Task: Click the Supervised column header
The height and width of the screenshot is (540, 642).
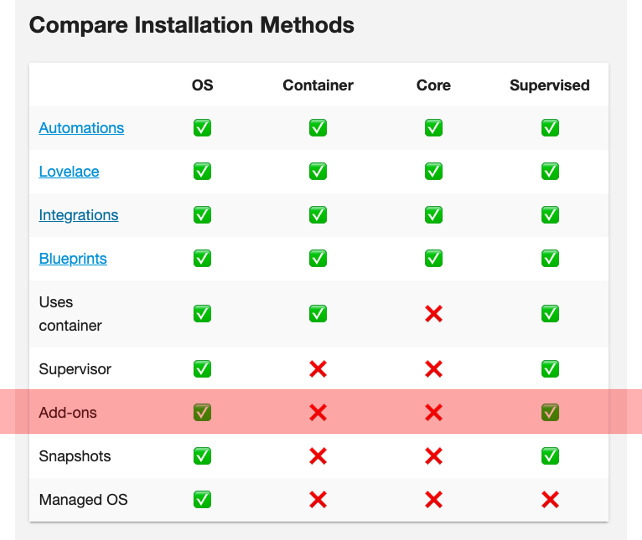Action: coord(549,85)
